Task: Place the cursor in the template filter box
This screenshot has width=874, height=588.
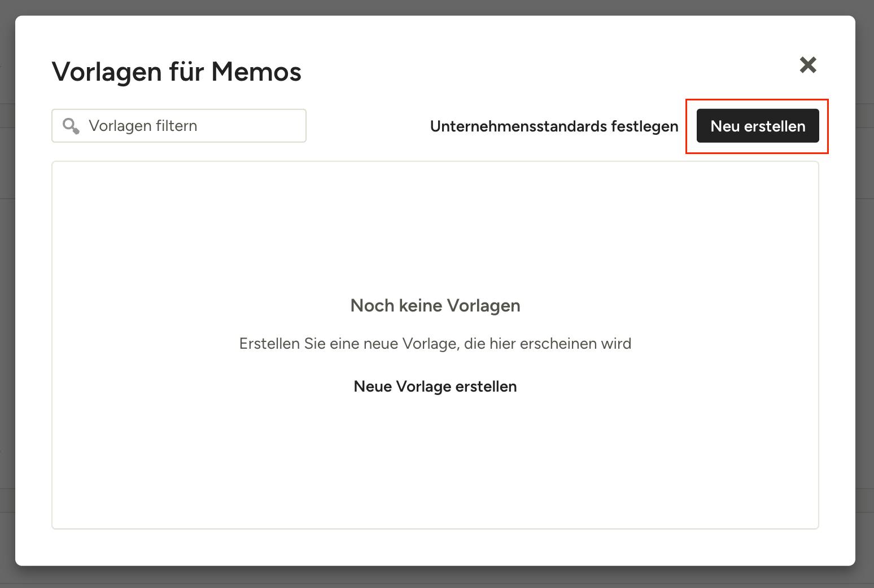Action: (x=179, y=126)
